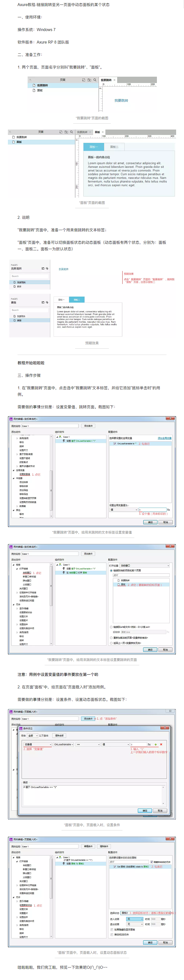Click 清除条件 button in last case editor
This screenshot has height=980, width=184.
point(104,847)
